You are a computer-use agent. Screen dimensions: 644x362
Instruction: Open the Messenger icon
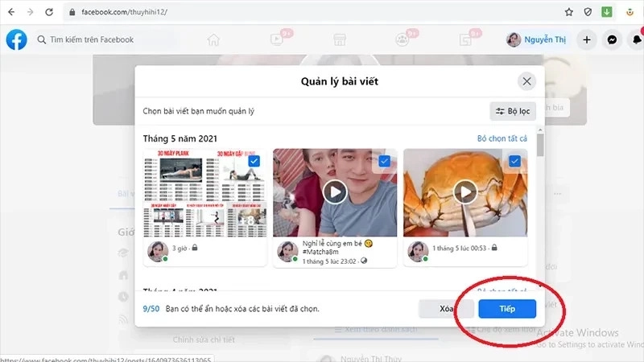[x=612, y=39]
